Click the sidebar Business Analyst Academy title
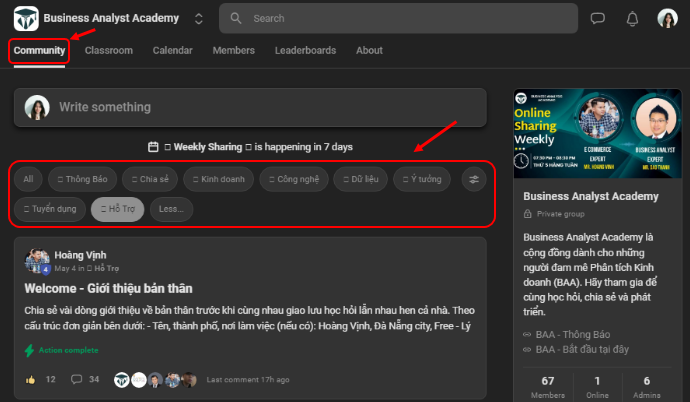Viewport: 690px width, 402px height. coord(591,196)
